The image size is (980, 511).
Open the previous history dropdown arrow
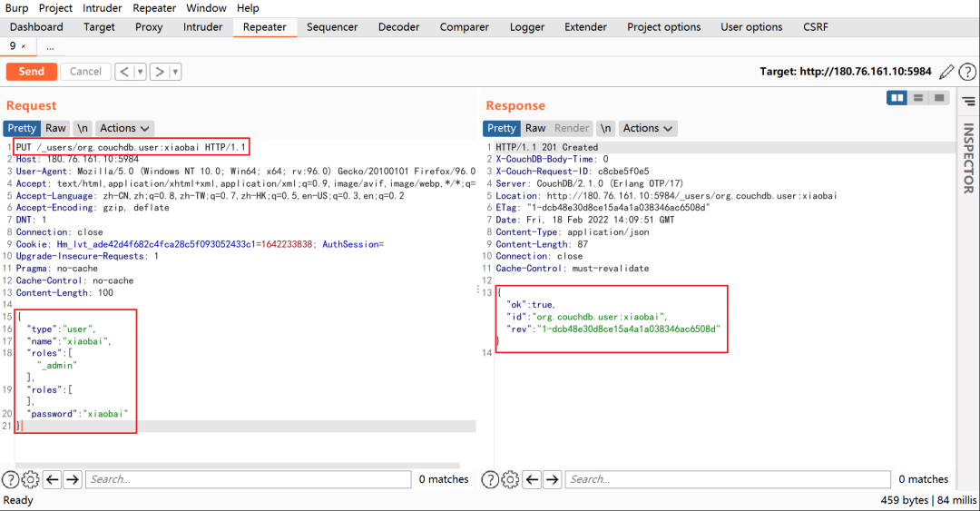(x=140, y=72)
